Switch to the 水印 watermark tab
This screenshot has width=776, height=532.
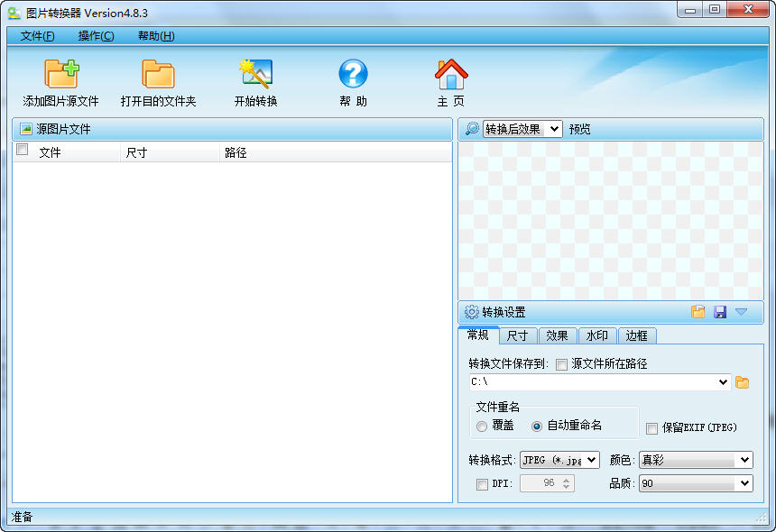pyautogui.click(x=597, y=335)
